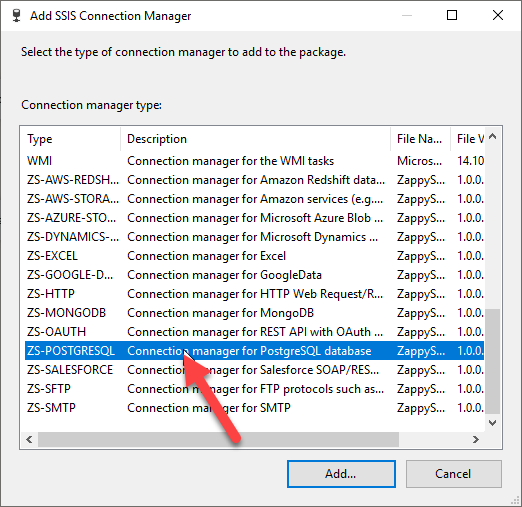The width and height of the screenshot is (522, 507).
Task: Click the SSIS dialog title bar icon
Action: tap(16, 15)
